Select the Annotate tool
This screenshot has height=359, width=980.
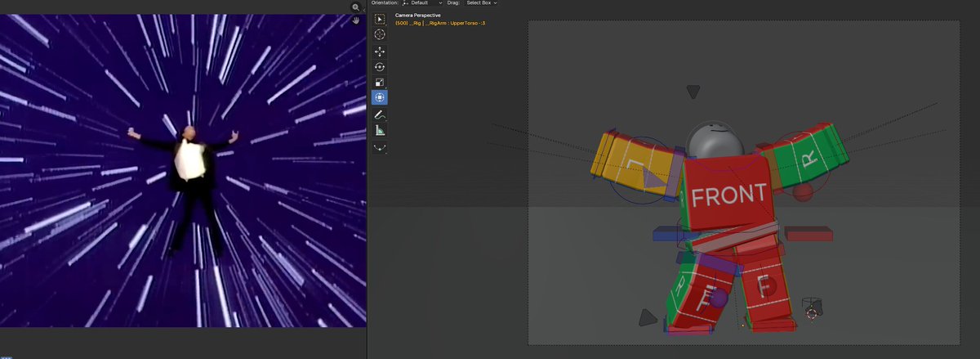click(x=380, y=115)
